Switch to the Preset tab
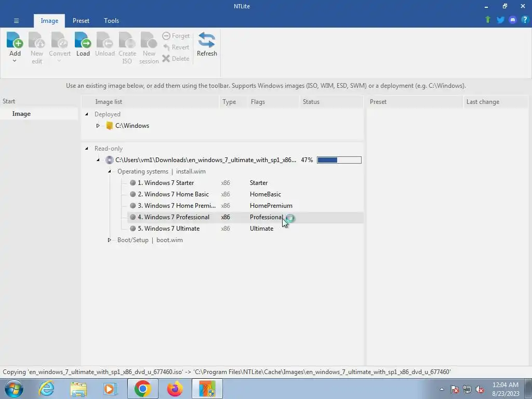 click(x=81, y=21)
